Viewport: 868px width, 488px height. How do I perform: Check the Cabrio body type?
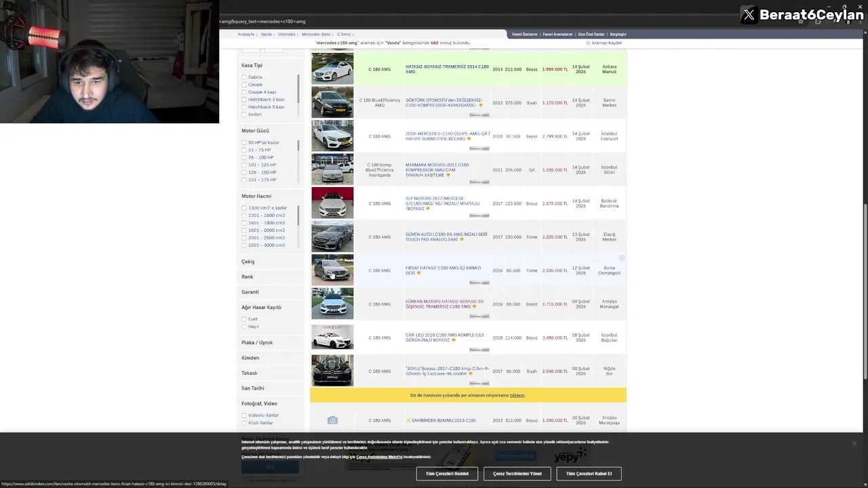[244, 77]
